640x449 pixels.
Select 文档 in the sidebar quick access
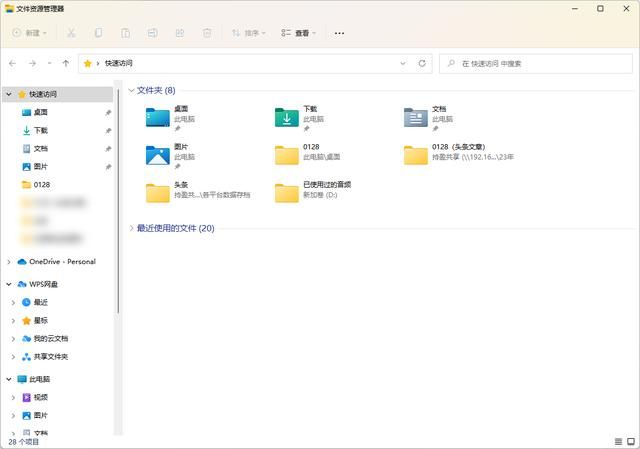pyautogui.click(x=40, y=149)
